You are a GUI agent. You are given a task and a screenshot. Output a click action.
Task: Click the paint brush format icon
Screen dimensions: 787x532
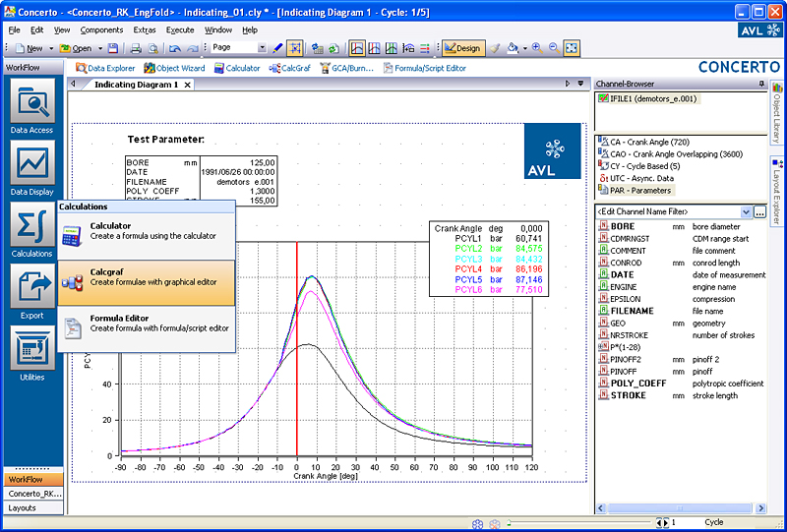(x=495, y=48)
